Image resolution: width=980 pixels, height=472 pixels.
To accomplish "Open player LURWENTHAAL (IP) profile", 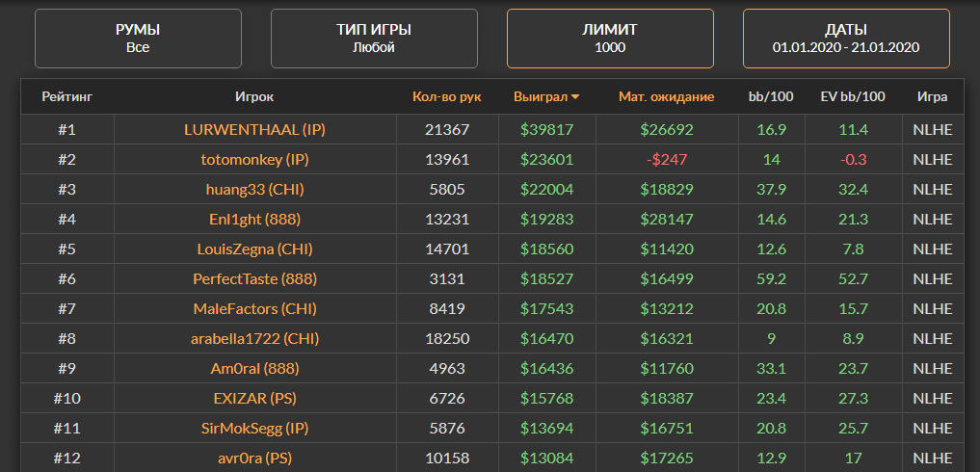I will (255, 129).
